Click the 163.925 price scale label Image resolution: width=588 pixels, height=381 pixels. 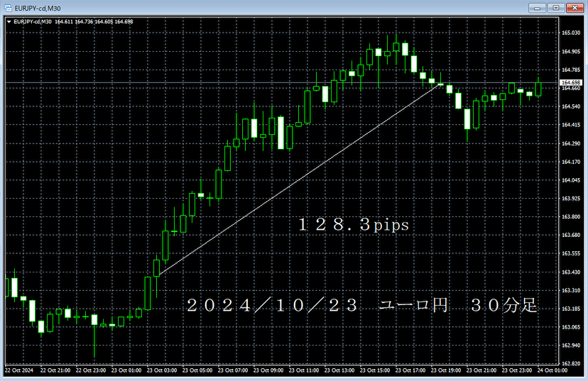pyautogui.click(x=571, y=198)
